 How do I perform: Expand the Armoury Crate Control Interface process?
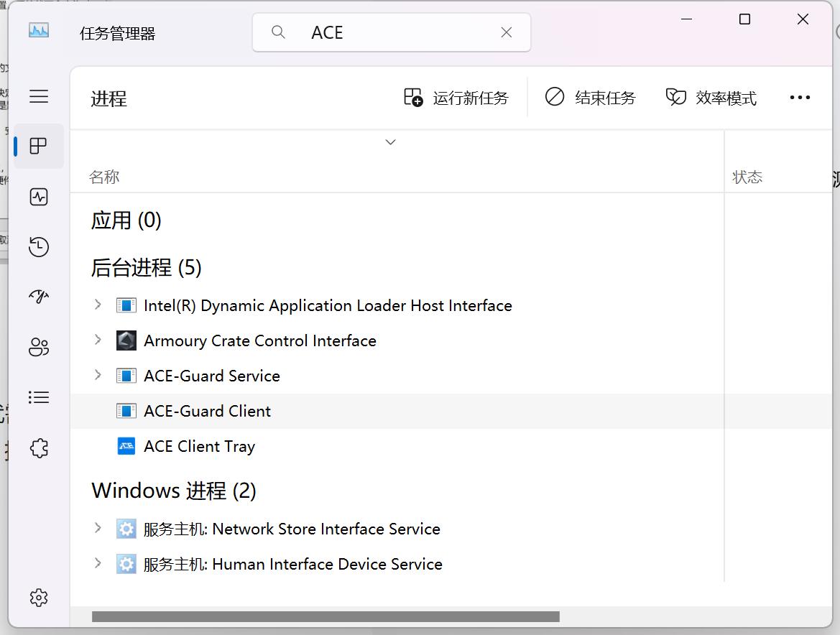pyautogui.click(x=98, y=340)
